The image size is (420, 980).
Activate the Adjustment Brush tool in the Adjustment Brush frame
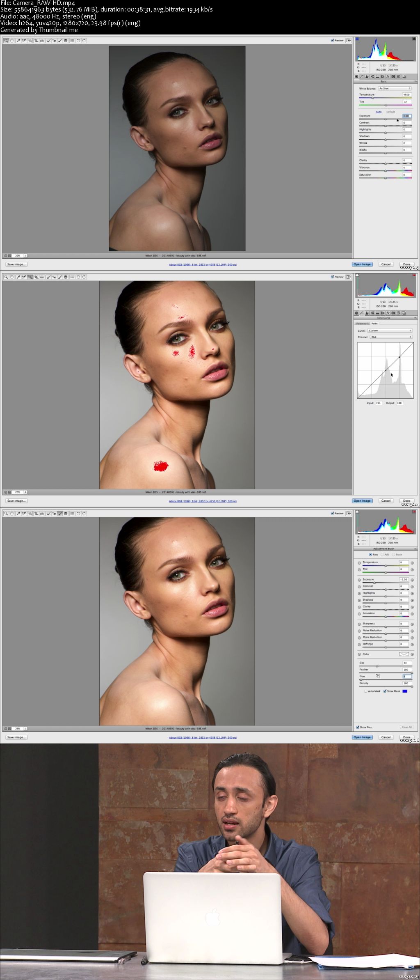[60, 514]
